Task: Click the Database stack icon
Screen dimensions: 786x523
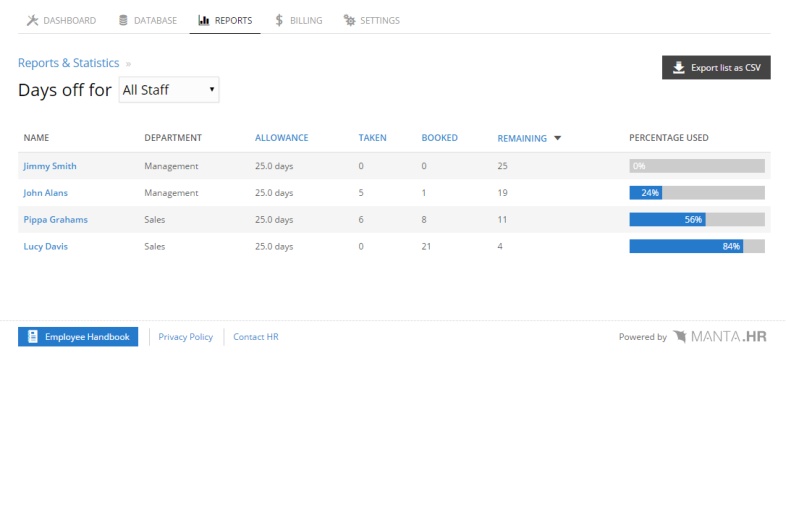Action: [x=123, y=20]
